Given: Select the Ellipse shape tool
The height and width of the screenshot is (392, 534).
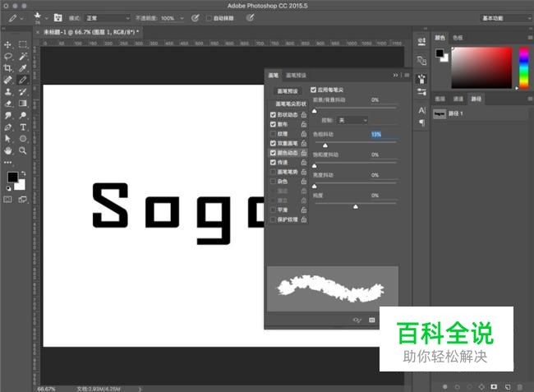Looking at the screenshot, I should [23, 139].
